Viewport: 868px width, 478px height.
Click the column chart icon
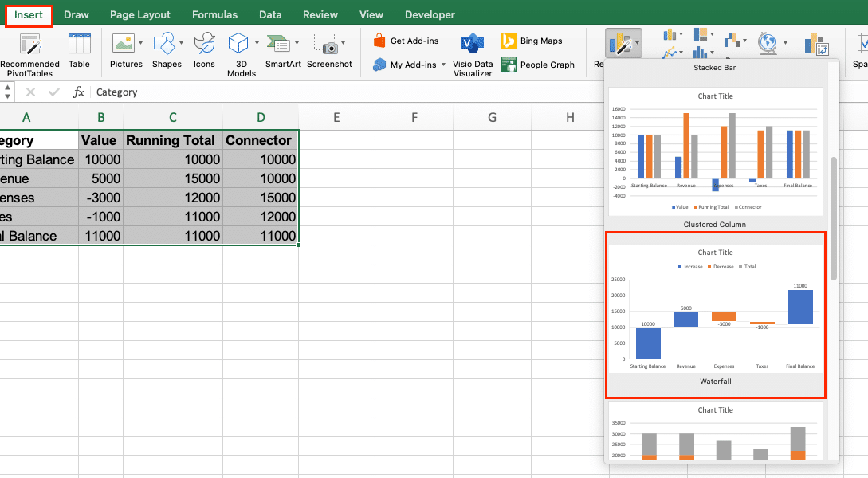coord(670,35)
